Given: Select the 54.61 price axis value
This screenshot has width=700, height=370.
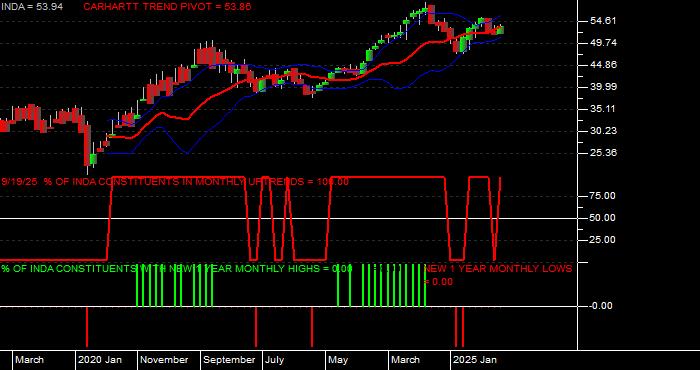Looking at the screenshot, I should pyautogui.click(x=603, y=21).
